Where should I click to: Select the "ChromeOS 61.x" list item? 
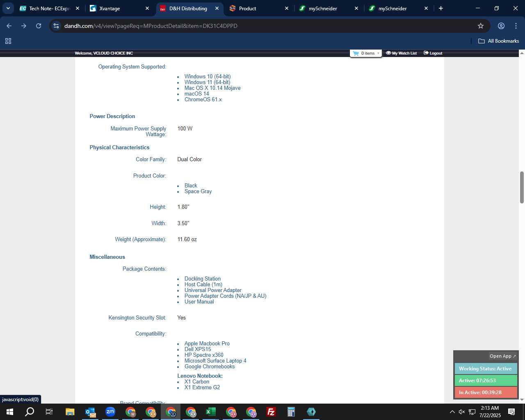click(x=203, y=100)
